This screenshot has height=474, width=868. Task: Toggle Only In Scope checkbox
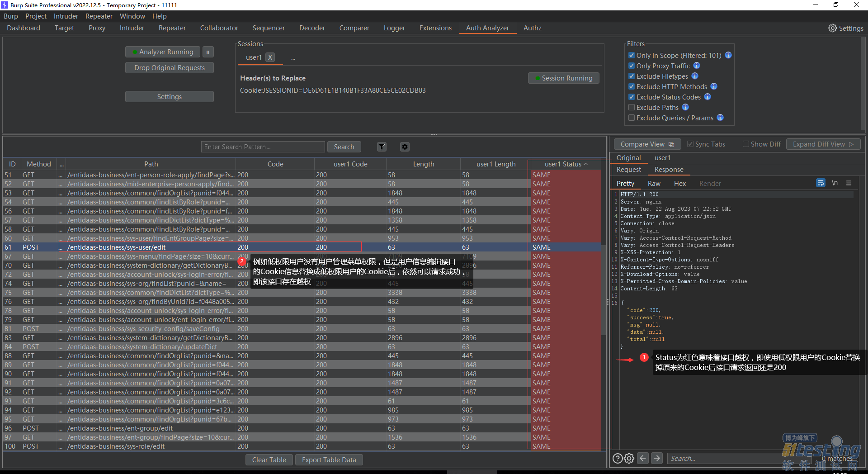pos(632,55)
